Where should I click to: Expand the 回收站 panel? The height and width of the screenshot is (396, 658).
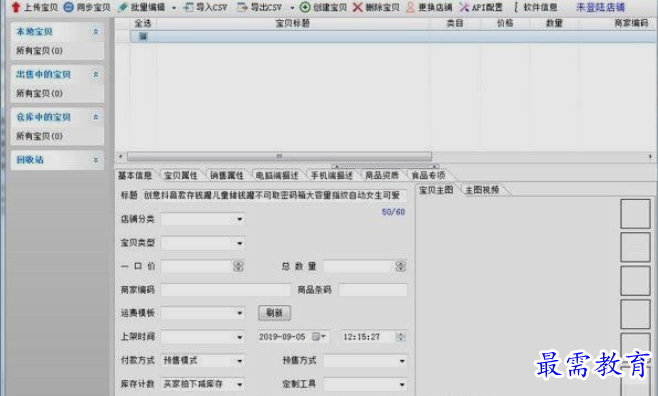click(x=96, y=160)
